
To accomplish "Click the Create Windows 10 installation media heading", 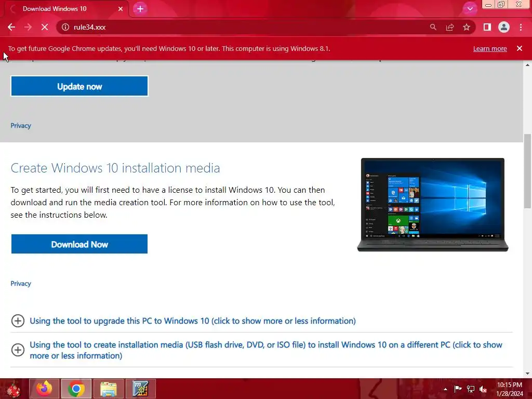I will tap(115, 168).
